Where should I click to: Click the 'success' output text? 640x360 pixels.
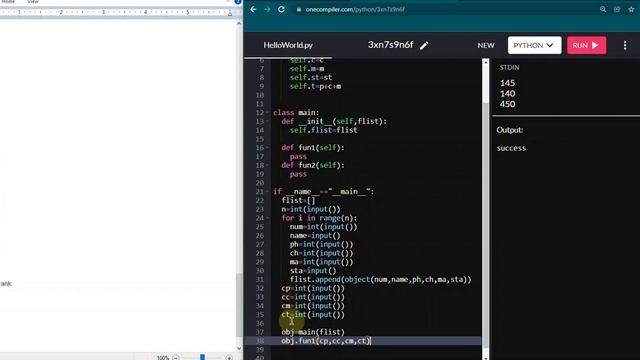click(x=511, y=148)
